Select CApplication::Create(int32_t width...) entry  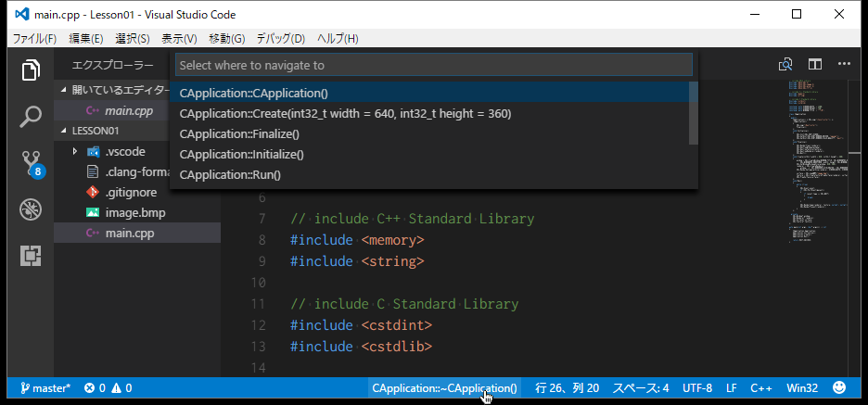[433, 113]
